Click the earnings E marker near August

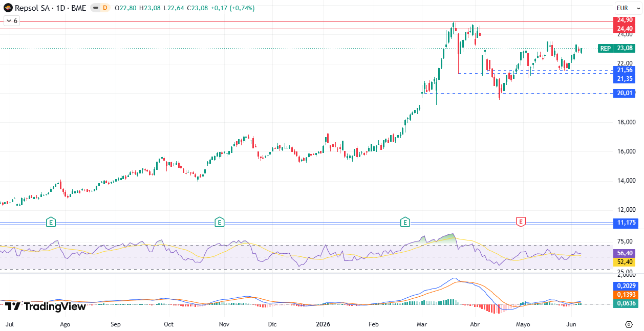[x=51, y=222]
